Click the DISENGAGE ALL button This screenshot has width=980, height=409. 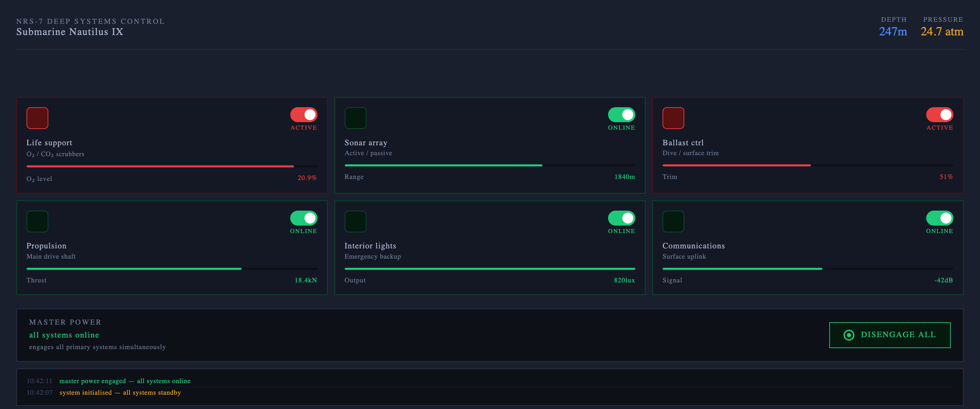890,335
